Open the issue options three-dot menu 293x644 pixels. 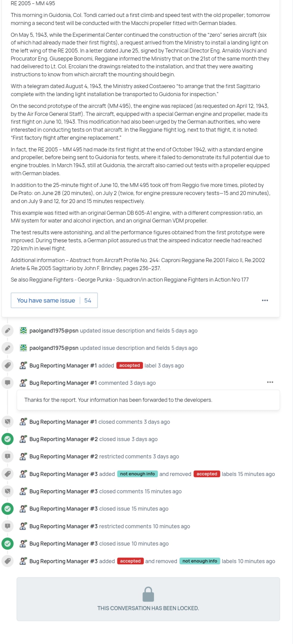click(x=265, y=300)
